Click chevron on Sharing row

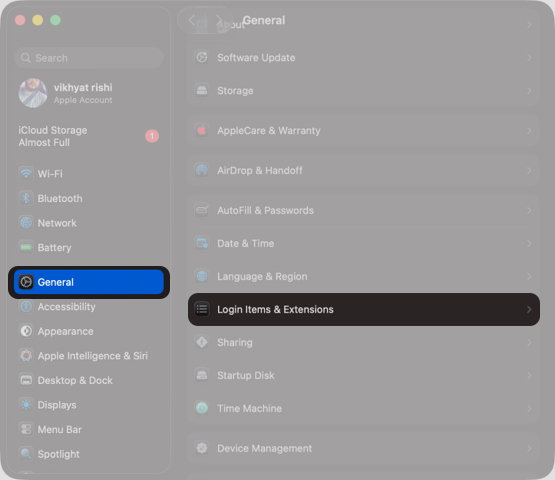tap(529, 342)
